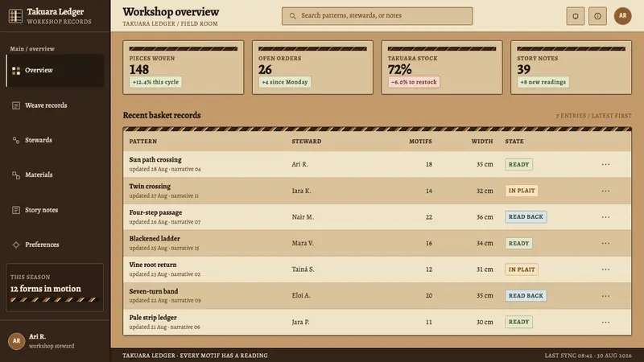Sort by the Width column header
This screenshot has height=362, width=644.
482,142
